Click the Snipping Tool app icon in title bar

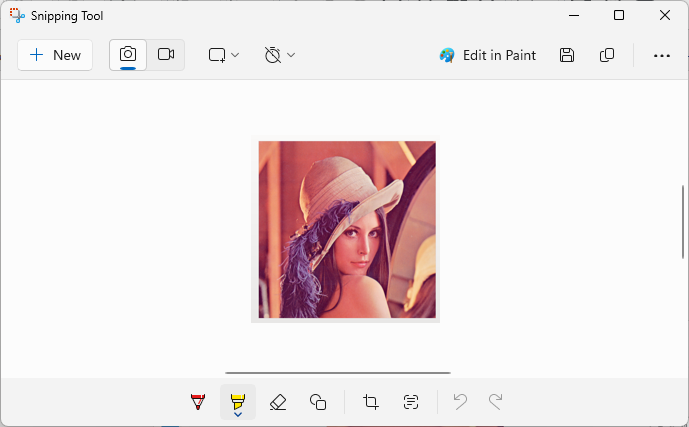pos(17,16)
